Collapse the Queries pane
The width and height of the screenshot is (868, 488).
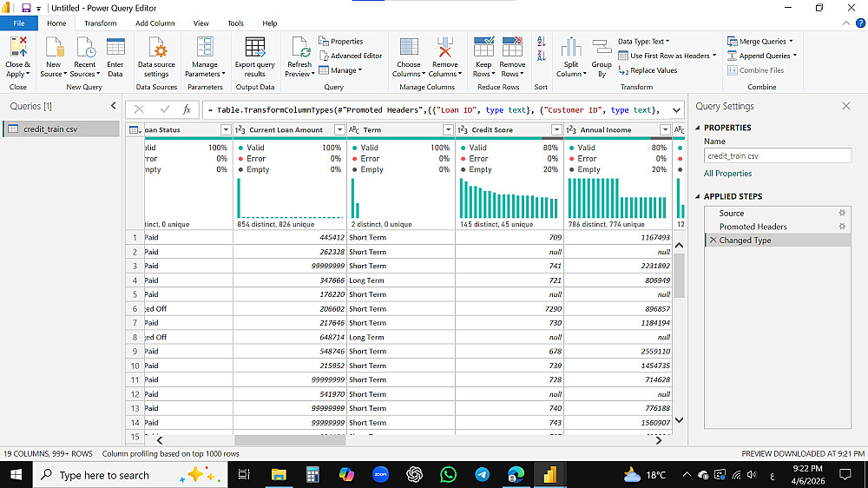tap(113, 106)
